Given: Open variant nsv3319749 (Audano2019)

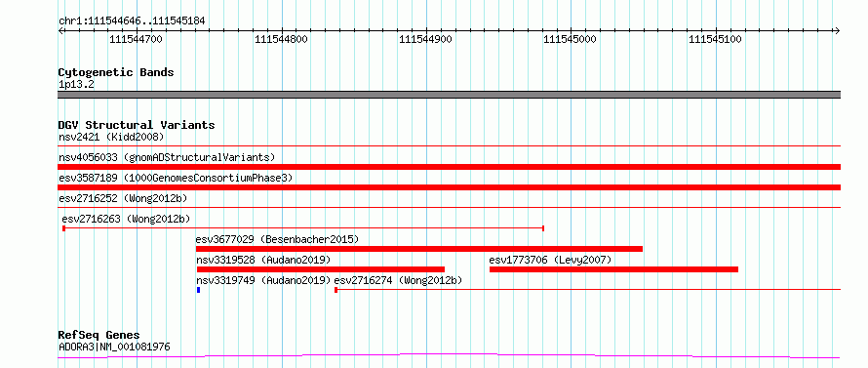Looking at the screenshot, I should pyautogui.click(x=263, y=280).
